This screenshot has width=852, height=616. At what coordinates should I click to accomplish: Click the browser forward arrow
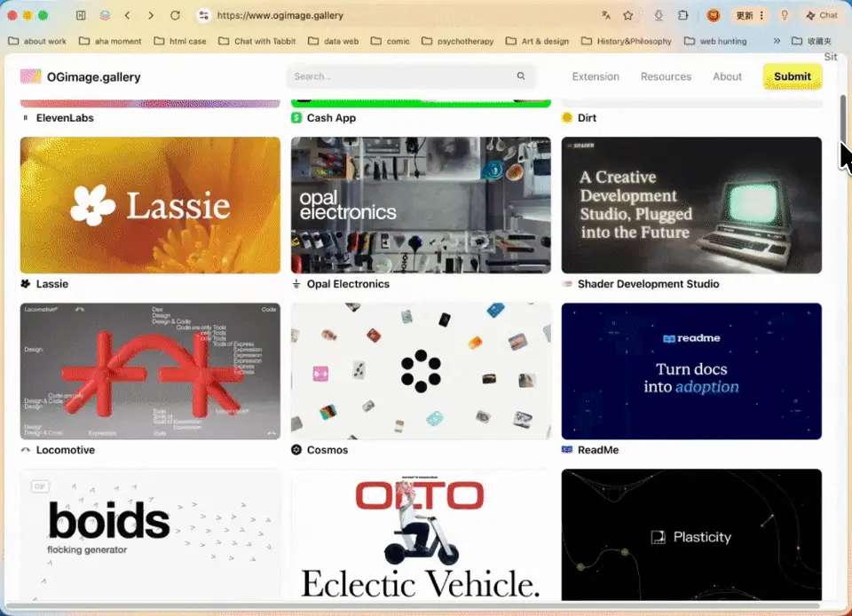151,15
